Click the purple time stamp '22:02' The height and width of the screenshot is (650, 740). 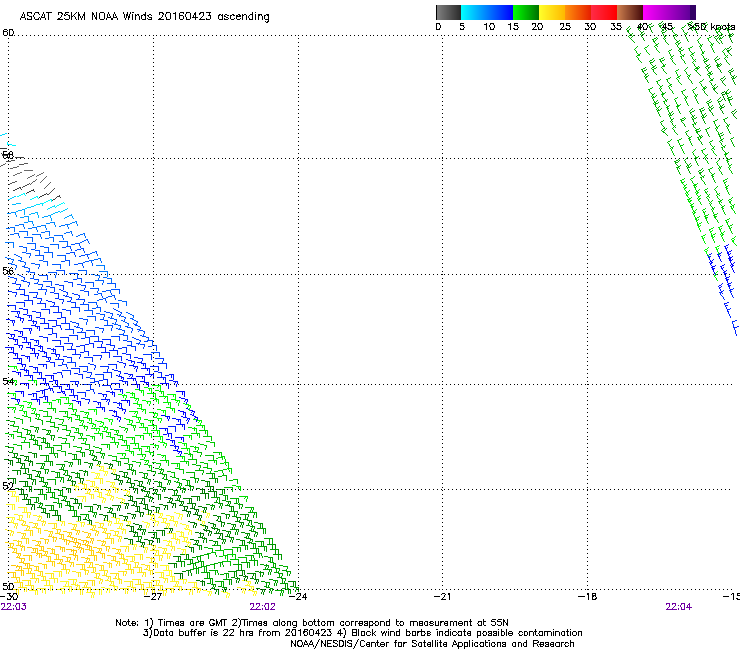coord(262,607)
